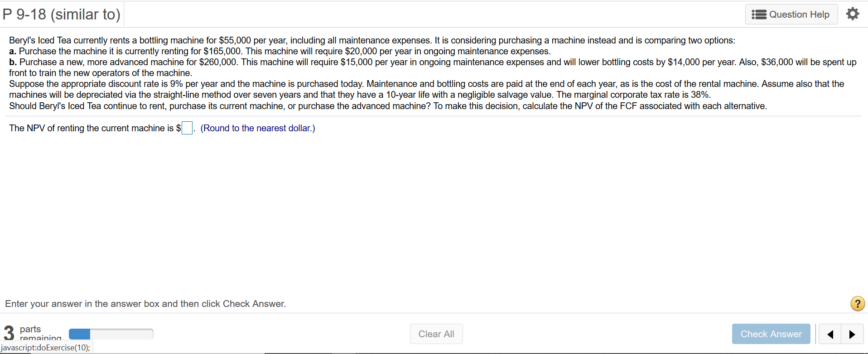This screenshot has width=868, height=354.
Task: Focus the NPV answer input box
Action: (187, 128)
